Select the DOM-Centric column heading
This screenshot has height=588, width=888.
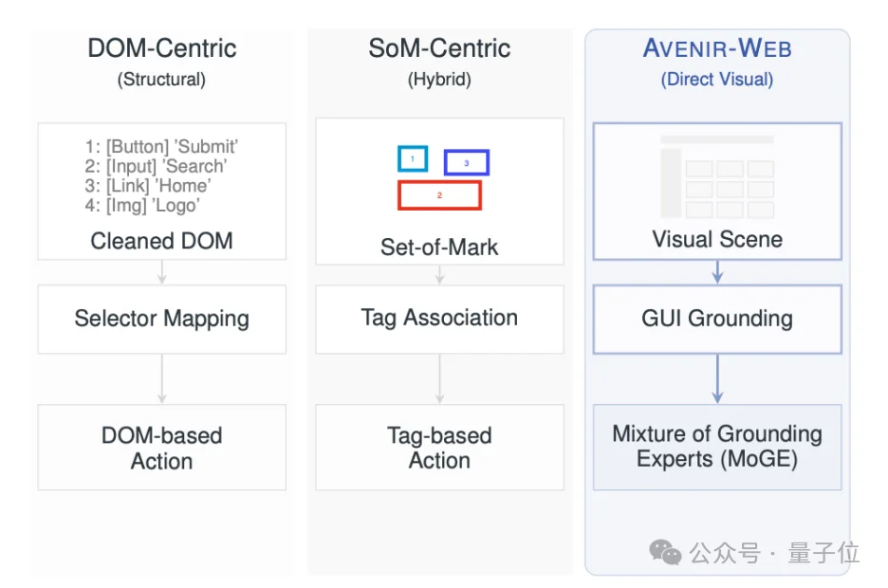point(161,48)
